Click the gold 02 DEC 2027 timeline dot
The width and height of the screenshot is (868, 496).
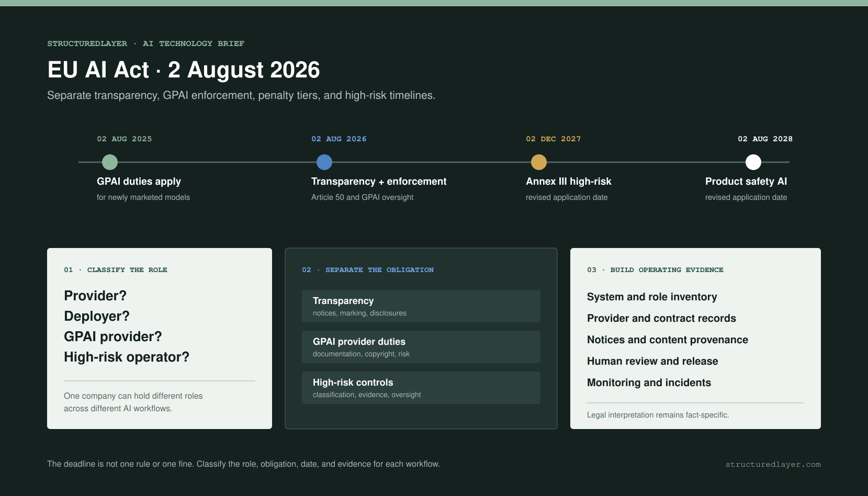pos(539,162)
